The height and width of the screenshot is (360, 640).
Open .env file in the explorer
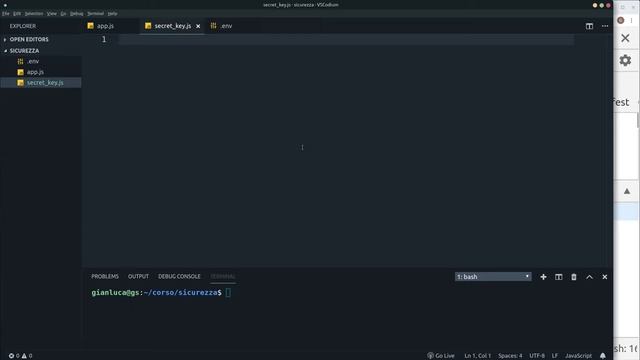33,61
